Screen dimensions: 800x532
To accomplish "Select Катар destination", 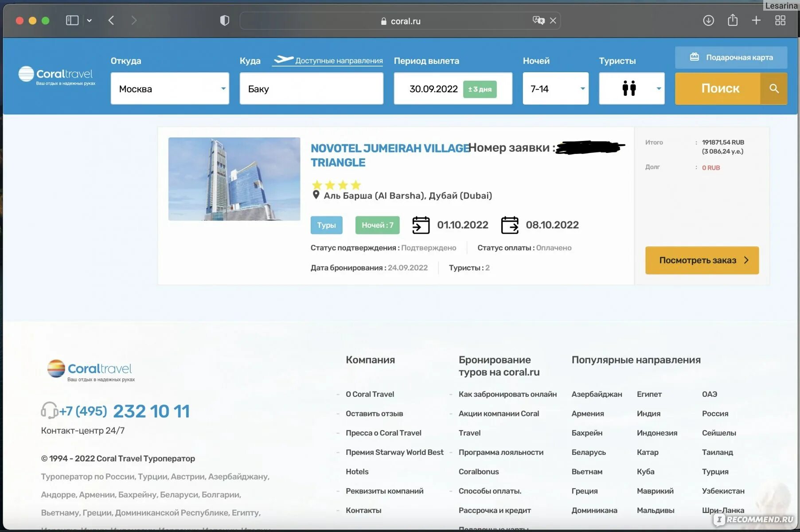I will 648,452.
